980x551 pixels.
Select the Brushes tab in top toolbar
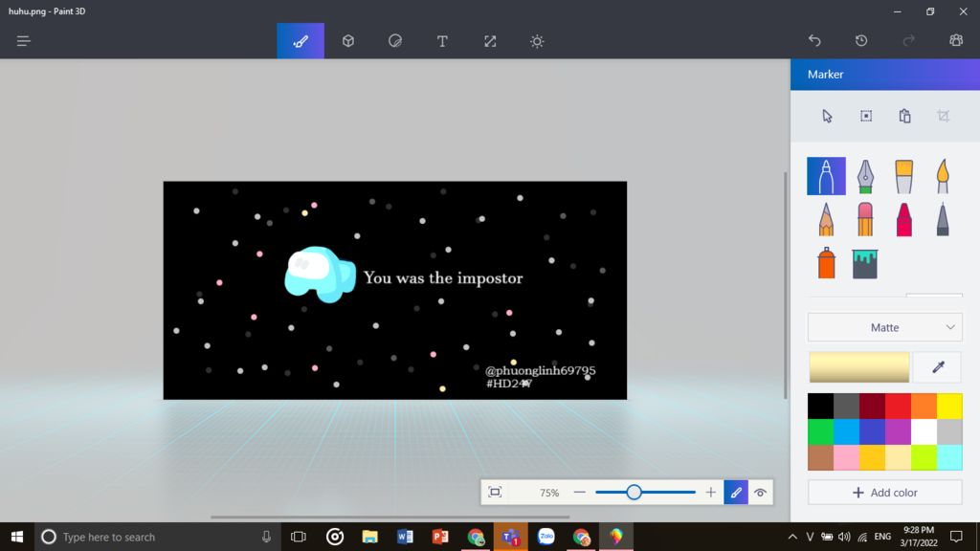click(x=301, y=41)
